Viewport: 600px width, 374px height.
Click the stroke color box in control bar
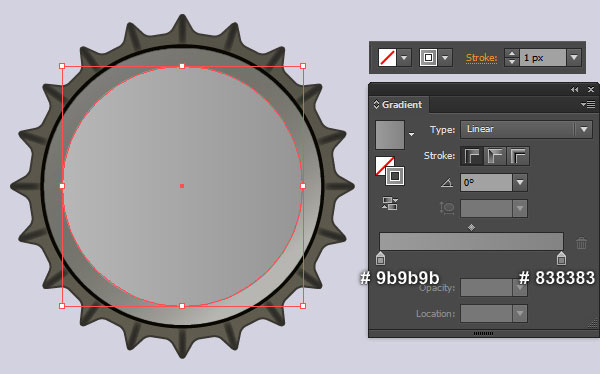click(x=428, y=58)
